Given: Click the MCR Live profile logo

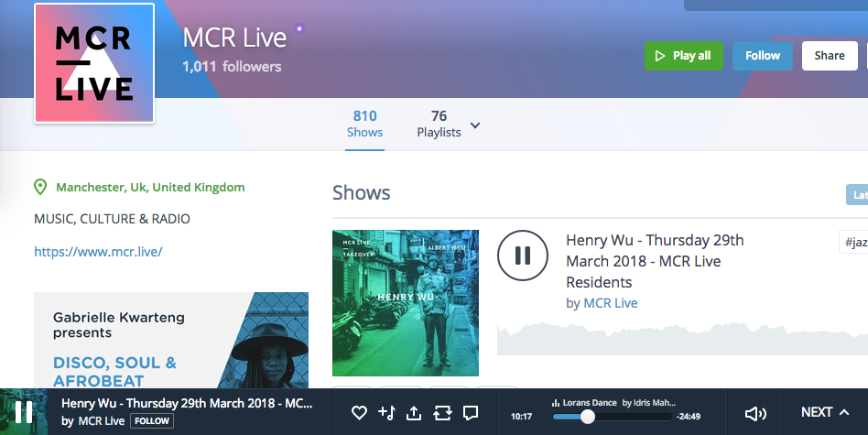Looking at the screenshot, I should (94, 63).
